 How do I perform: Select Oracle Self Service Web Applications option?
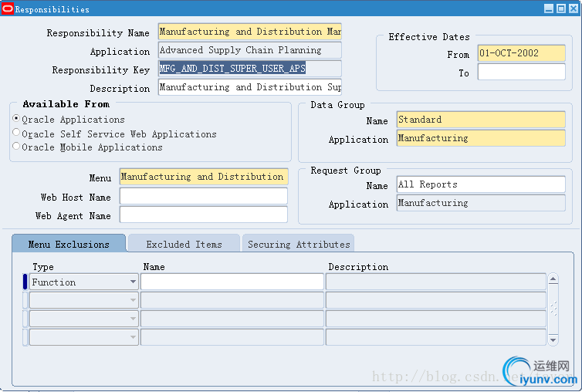point(16,132)
